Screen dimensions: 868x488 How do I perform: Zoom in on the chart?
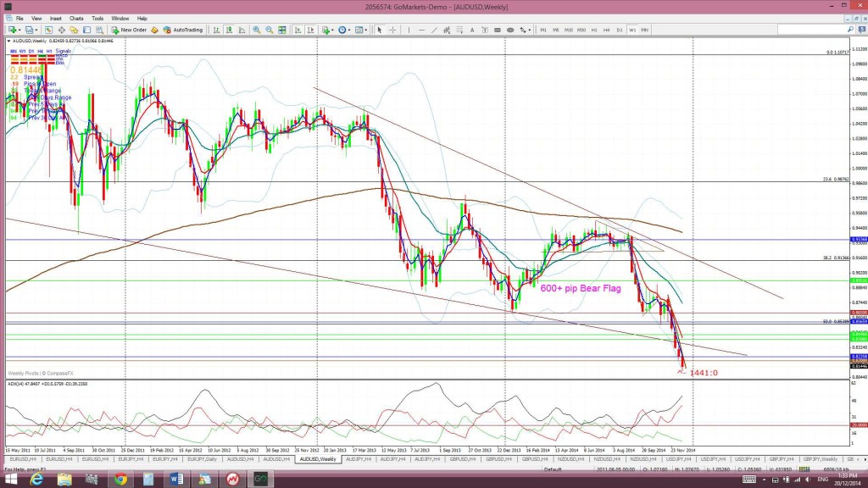(256, 30)
